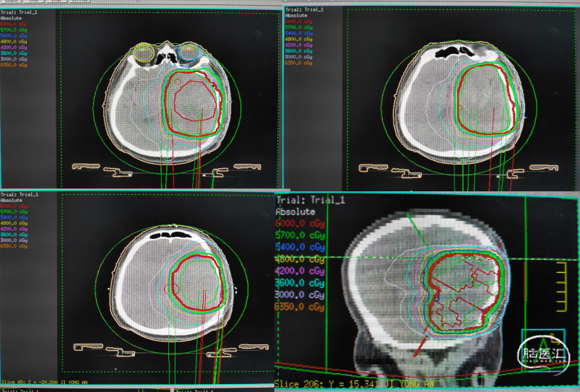Click white 3000.0 cGy in top-right axial legend

point(298,57)
